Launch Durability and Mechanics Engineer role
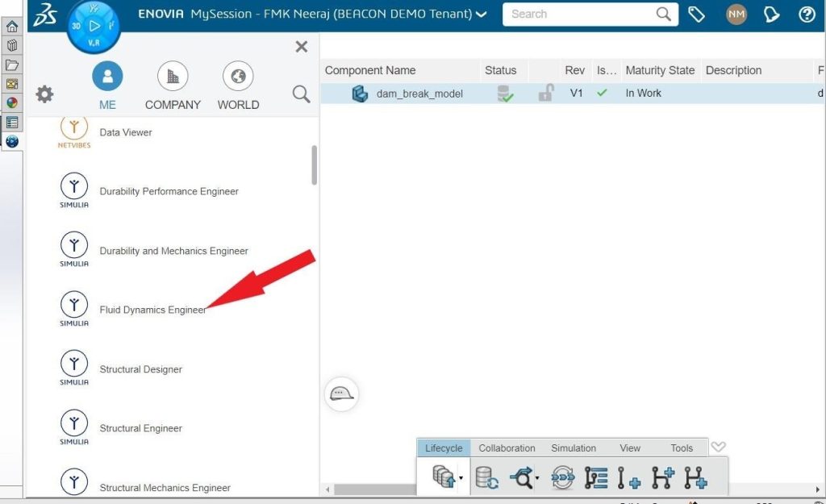The image size is (826, 504). click(173, 251)
